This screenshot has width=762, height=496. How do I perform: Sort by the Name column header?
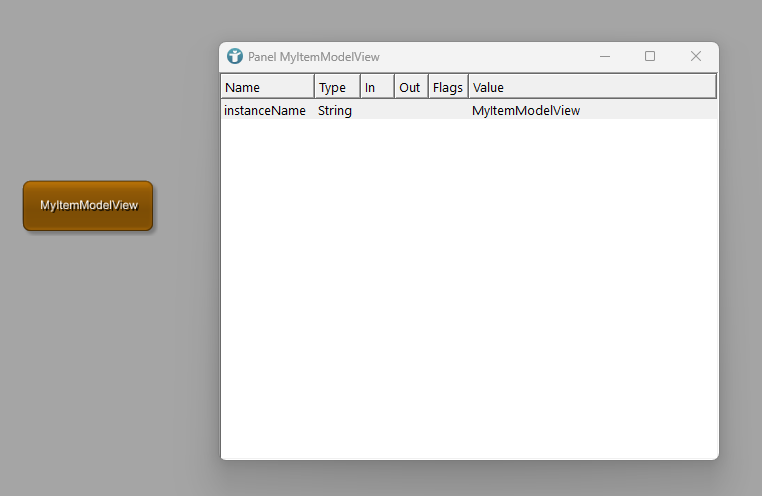[266, 87]
